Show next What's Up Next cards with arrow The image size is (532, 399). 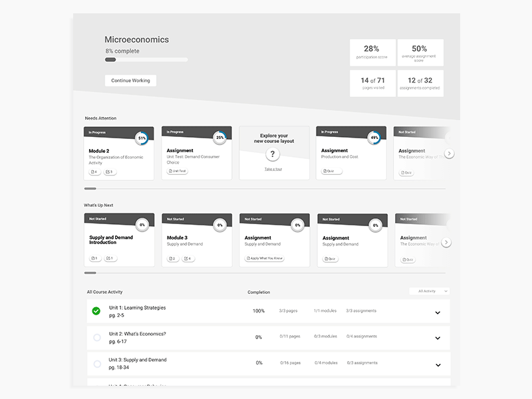[446, 242]
